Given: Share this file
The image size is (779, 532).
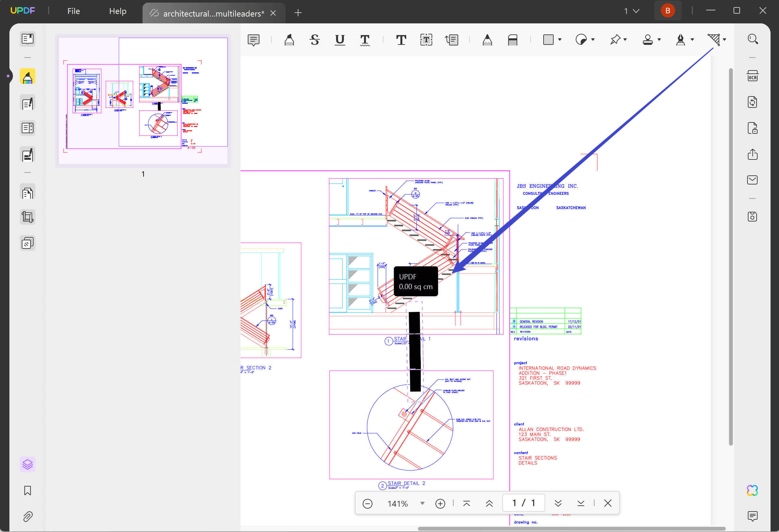Looking at the screenshot, I should coord(752,154).
